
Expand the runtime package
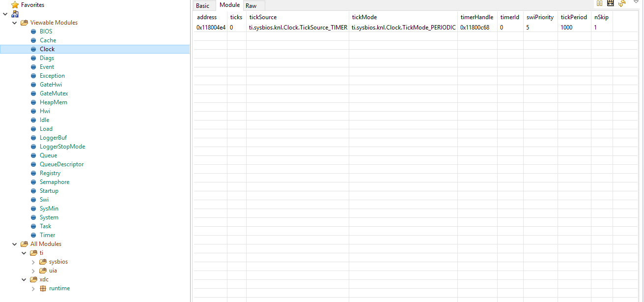click(33, 288)
